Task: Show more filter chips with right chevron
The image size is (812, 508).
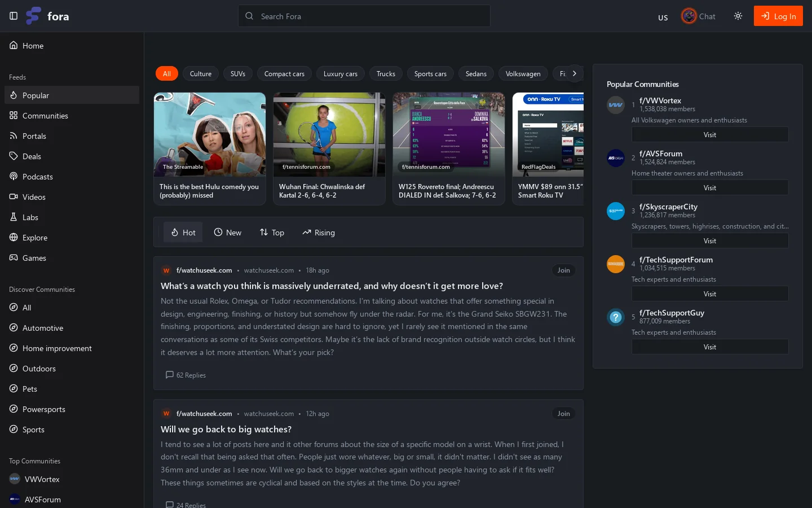Action: (x=574, y=73)
